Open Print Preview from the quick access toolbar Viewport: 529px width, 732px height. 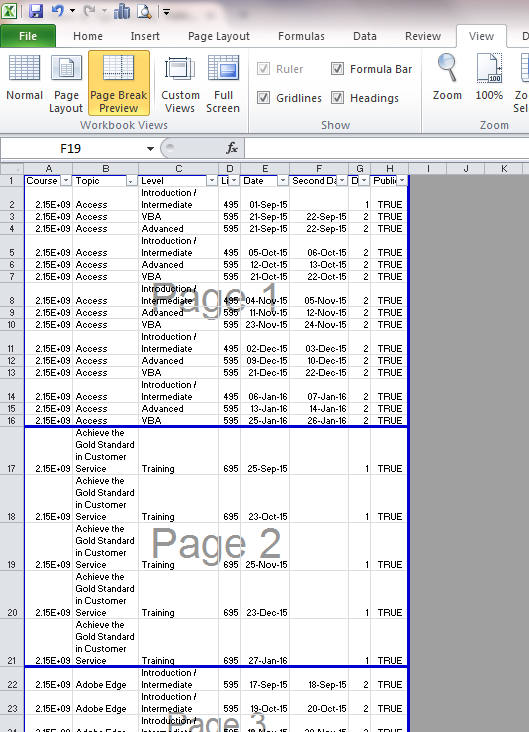coord(144,11)
